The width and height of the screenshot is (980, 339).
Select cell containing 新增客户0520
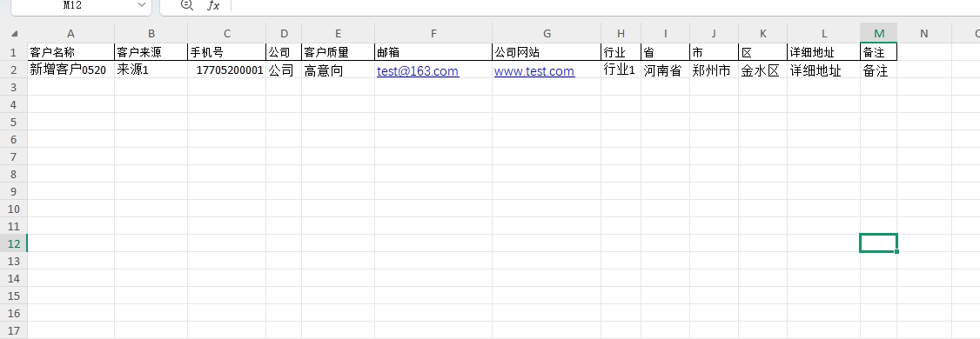(x=70, y=70)
